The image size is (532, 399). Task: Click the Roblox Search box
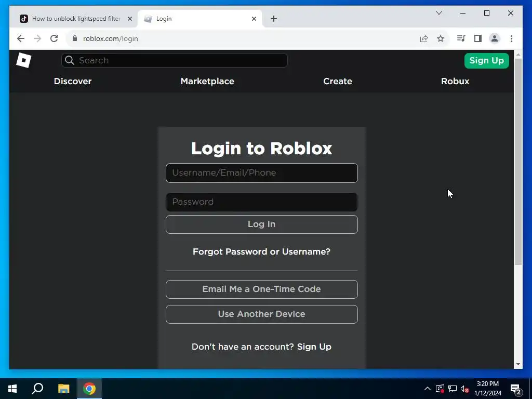[175, 60]
